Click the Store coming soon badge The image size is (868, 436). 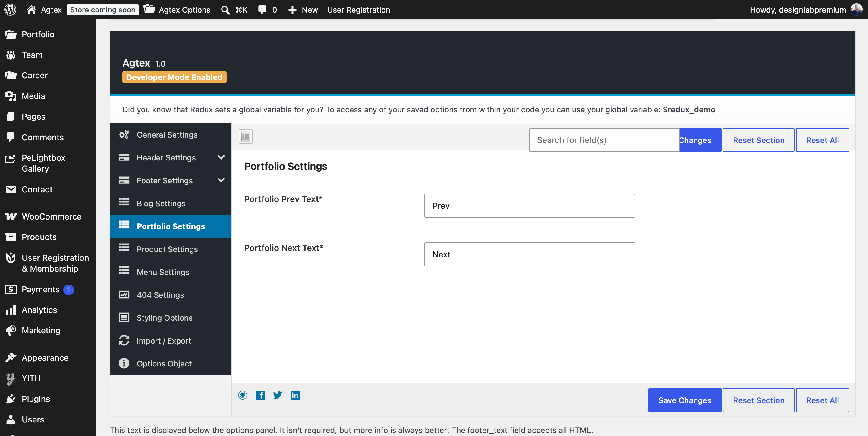(x=103, y=10)
